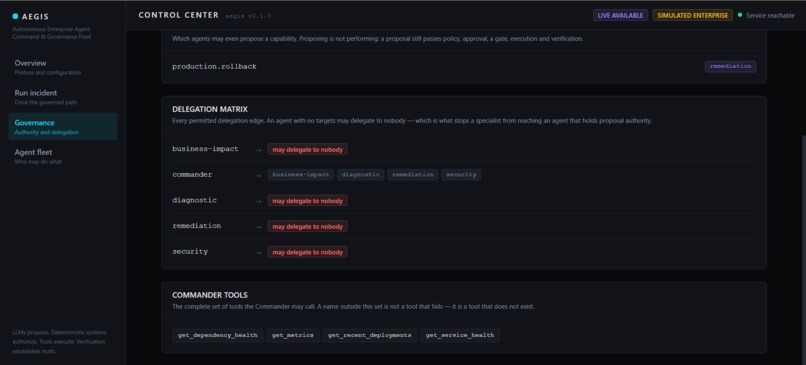The width and height of the screenshot is (806, 365).
Task: Select the Governance nav item
Action: coord(63,126)
